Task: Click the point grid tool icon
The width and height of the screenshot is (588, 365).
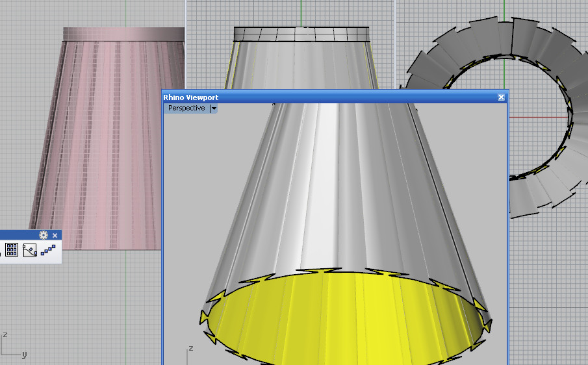Action: click(12, 250)
